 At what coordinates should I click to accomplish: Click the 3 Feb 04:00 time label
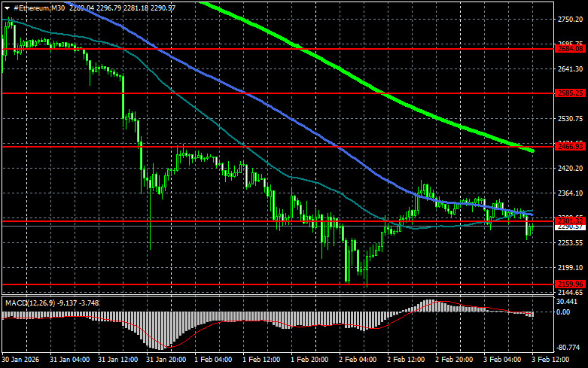pyautogui.click(x=502, y=360)
